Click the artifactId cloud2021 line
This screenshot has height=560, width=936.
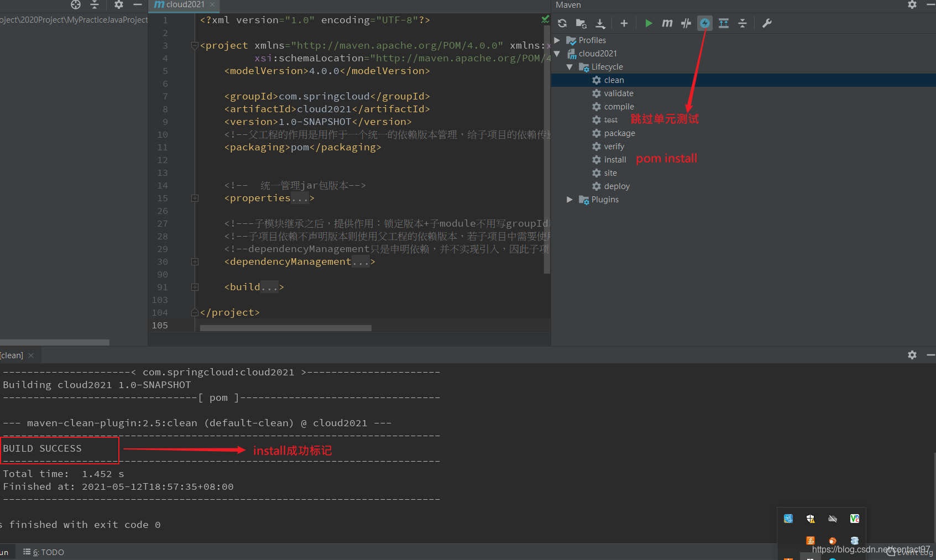point(327,109)
